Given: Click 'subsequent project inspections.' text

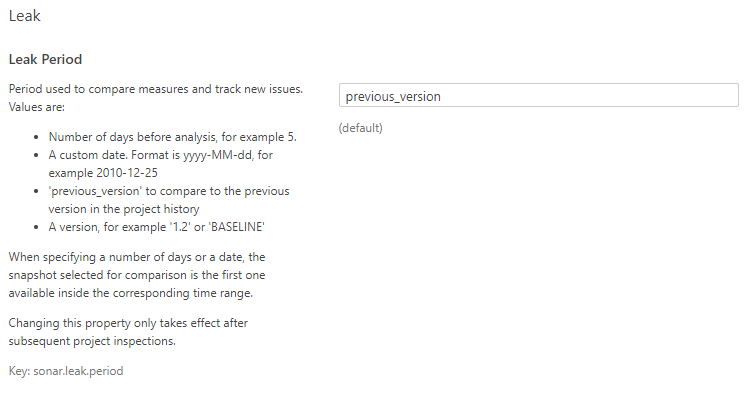Looking at the screenshot, I should tap(92, 341).
